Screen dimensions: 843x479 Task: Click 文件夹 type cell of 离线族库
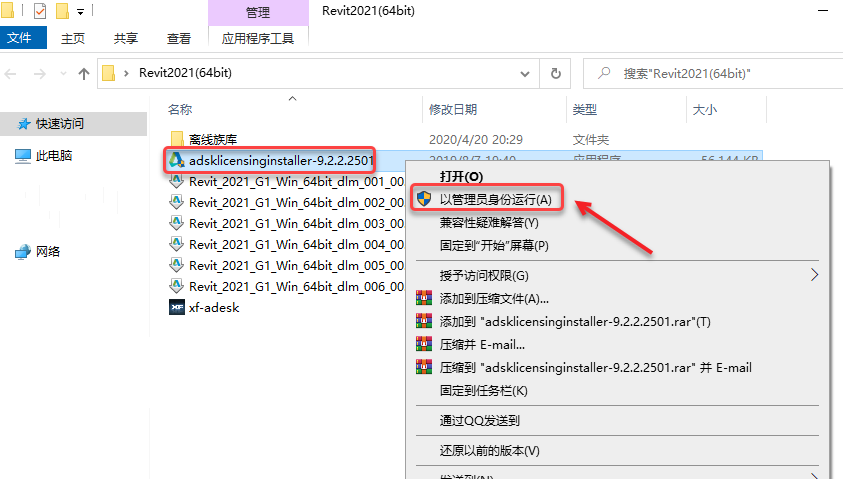[x=590, y=140]
